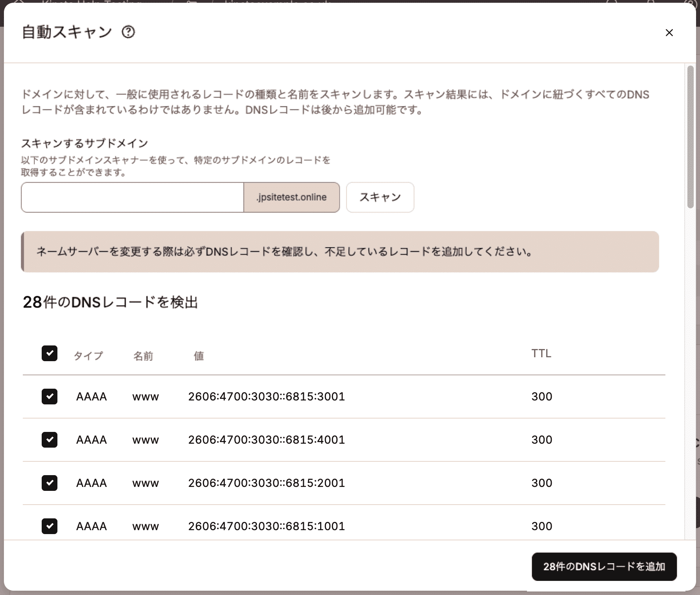Uncheck the AAAA record ending in 4001
Viewport: 700px width, 595px height.
tap(50, 440)
